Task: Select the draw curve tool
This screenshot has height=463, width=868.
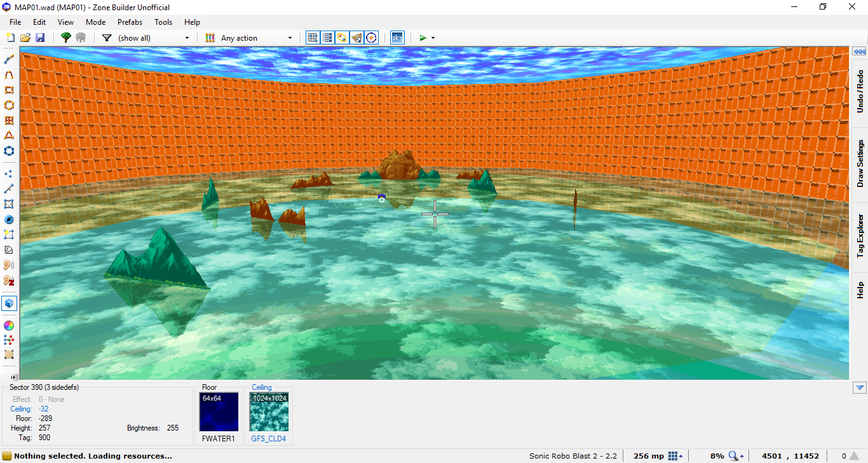Action: point(9,75)
